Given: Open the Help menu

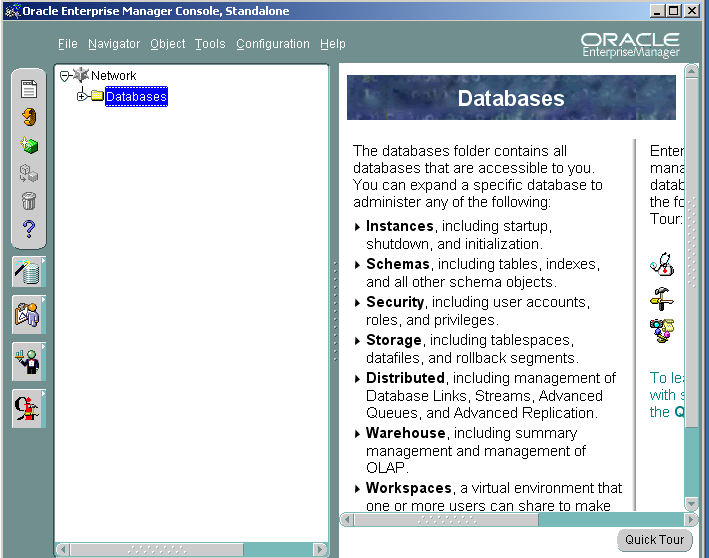Looking at the screenshot, I should pyautogui.click(x=333, y=44).
